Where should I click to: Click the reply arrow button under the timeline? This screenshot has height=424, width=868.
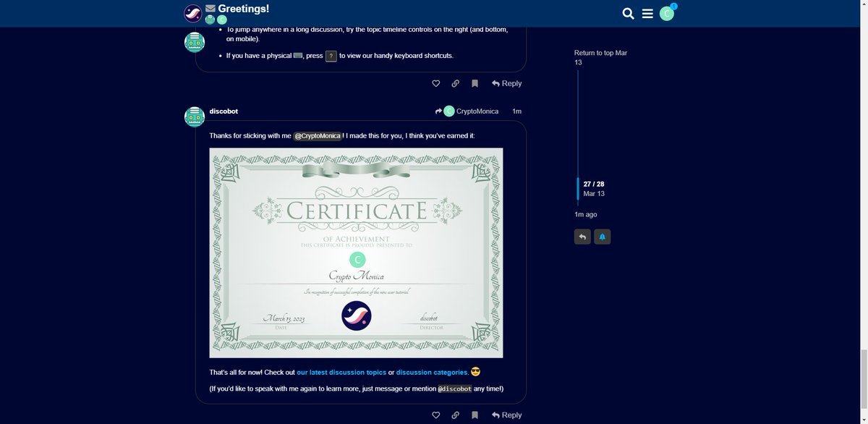click(x=582, y=237)
